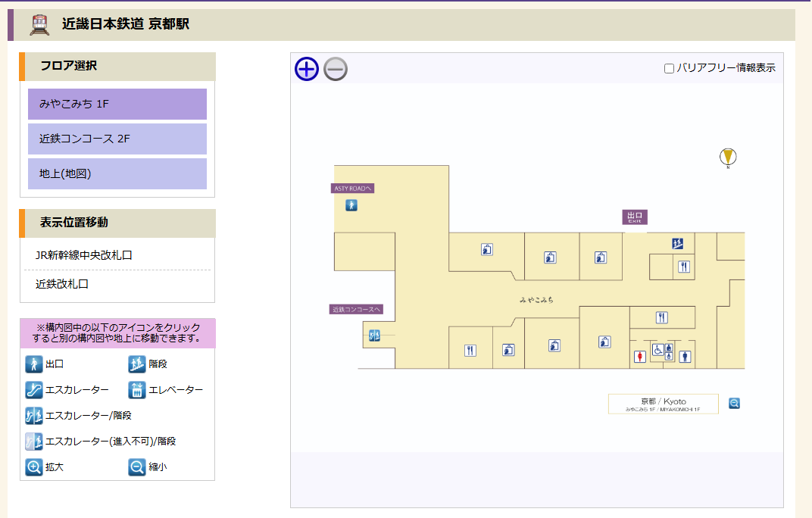Click the exit icon below ASTY ROADへ
812x518 pixels.
[351, 205]
